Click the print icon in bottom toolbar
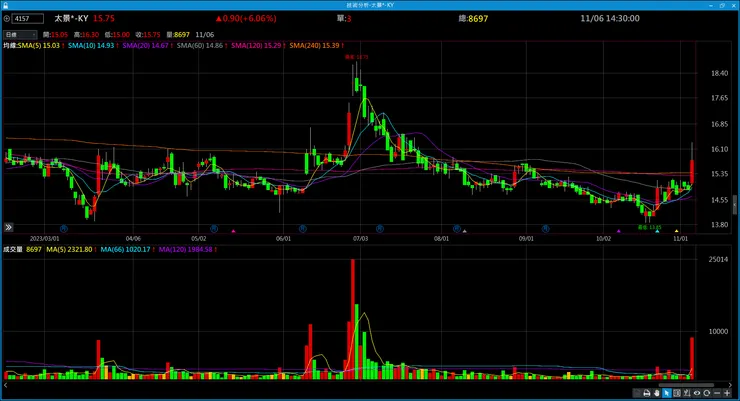Image resolution: width=740 pixels, height=401 pixels. [x=647, y=393]
